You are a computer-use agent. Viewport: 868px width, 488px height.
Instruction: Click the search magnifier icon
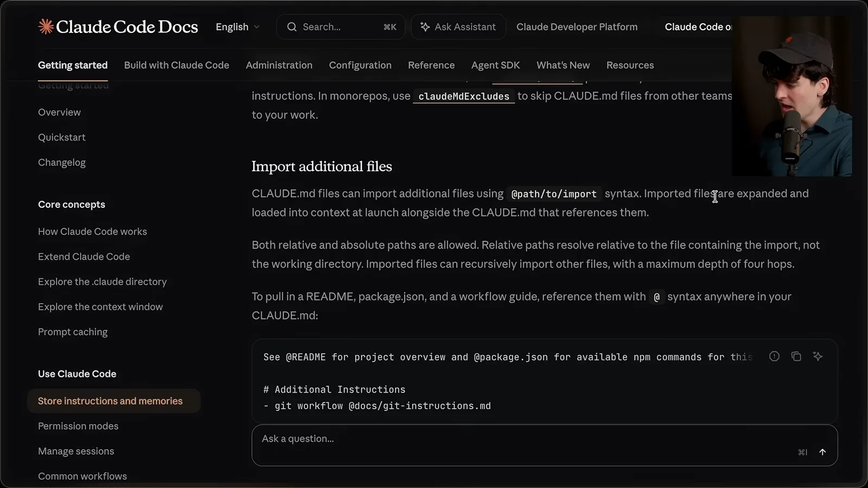click(292, 27)
